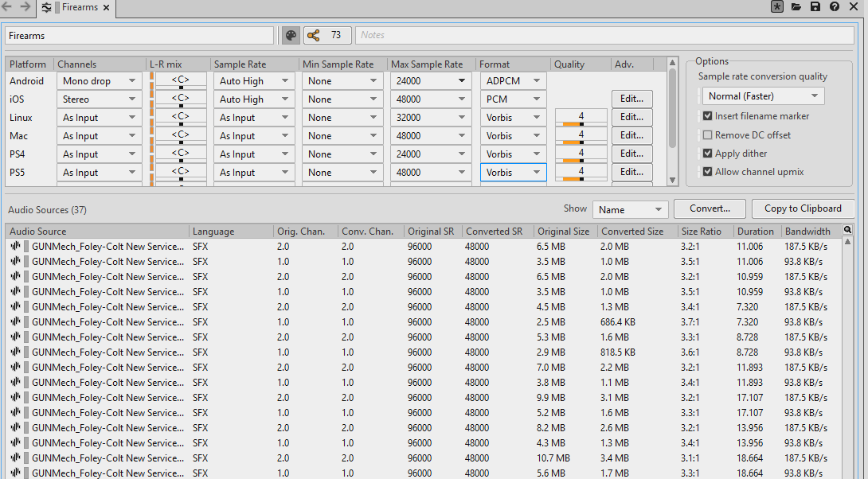Close the Firearms tab

pyautogui.click(x=107, y=8)
